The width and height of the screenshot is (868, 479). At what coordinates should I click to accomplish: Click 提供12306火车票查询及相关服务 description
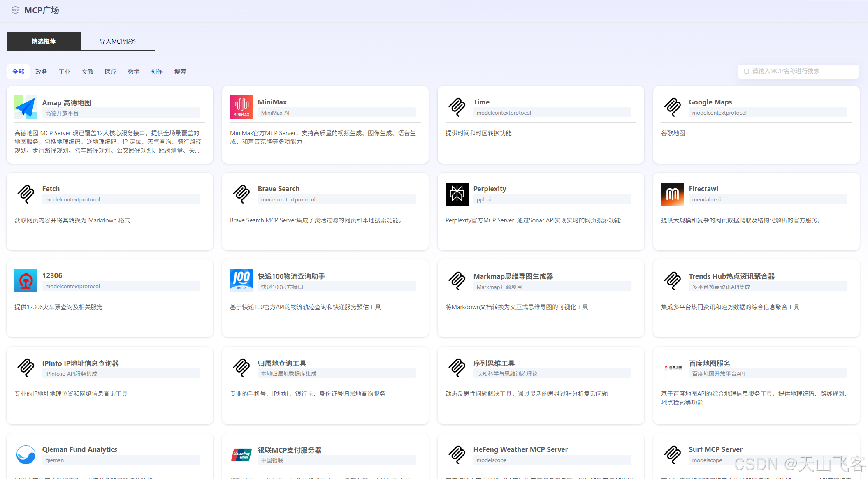[x=58, y=307]
